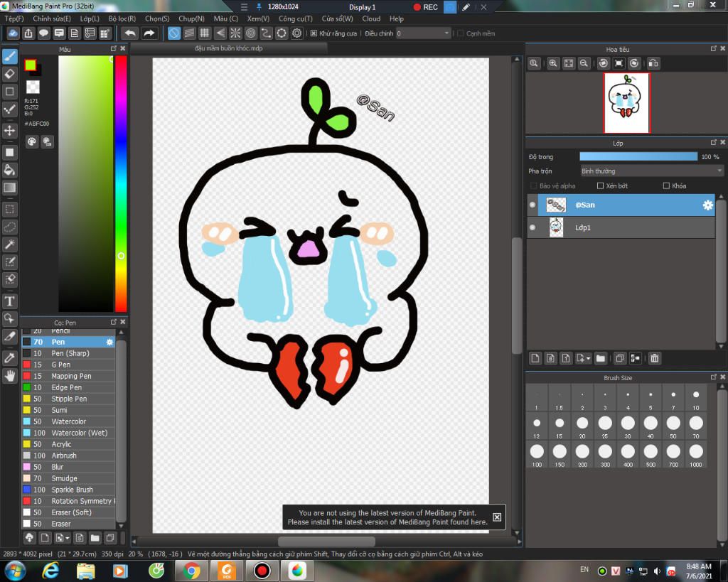Select the Gradient tool
Screen dimensions: 728x582
(10, 188)
